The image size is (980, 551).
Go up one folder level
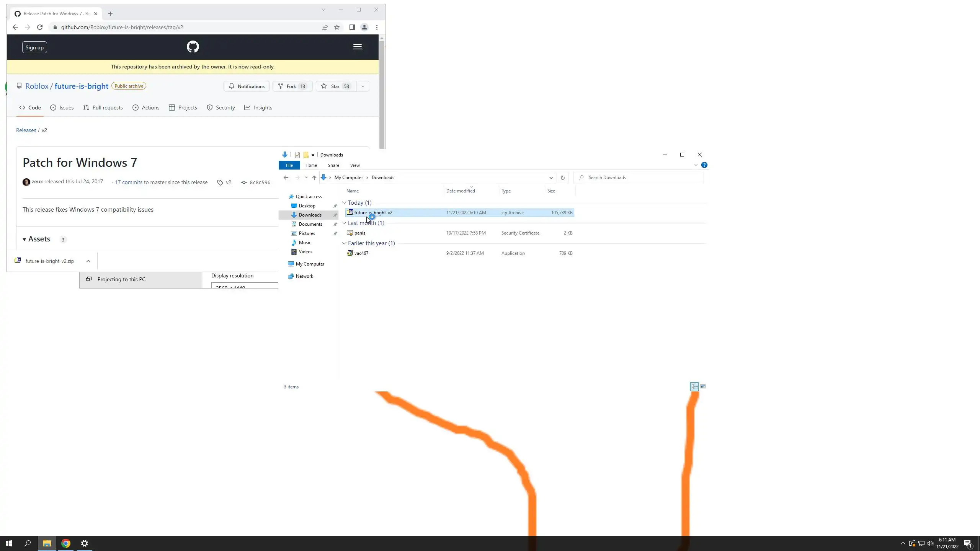pos(314,178)
